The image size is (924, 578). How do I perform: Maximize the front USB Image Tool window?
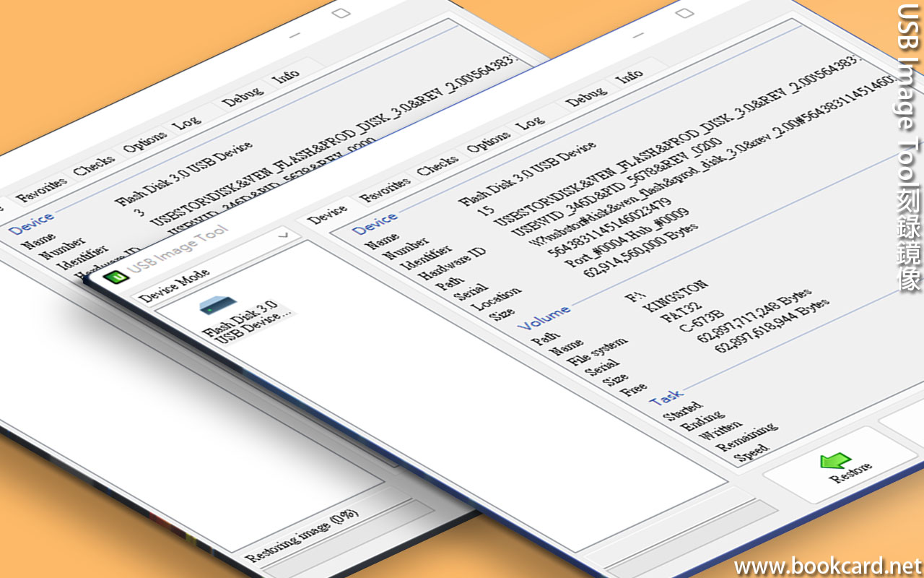(684, 12)
